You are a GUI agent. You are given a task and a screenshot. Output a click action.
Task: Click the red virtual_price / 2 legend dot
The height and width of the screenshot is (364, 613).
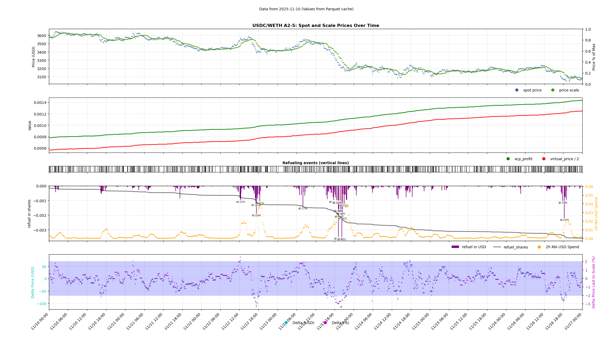click(x=544, y=159)
